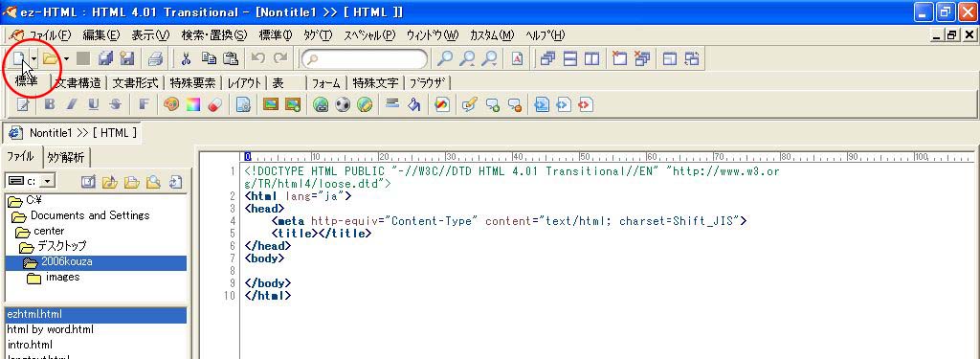Select the 2006kouza folder
The image size is (980, 359).
click(96, 262)
